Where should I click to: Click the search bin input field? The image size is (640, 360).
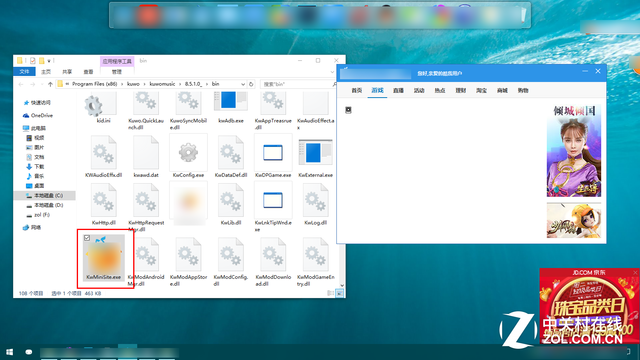[x=298, y=84]
